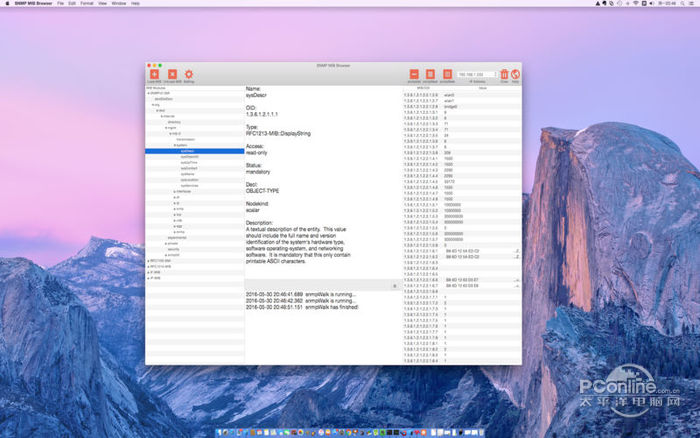Select the result row with value bridge0
The width and height of the screenshot is (700, 438).
[462, 107]
